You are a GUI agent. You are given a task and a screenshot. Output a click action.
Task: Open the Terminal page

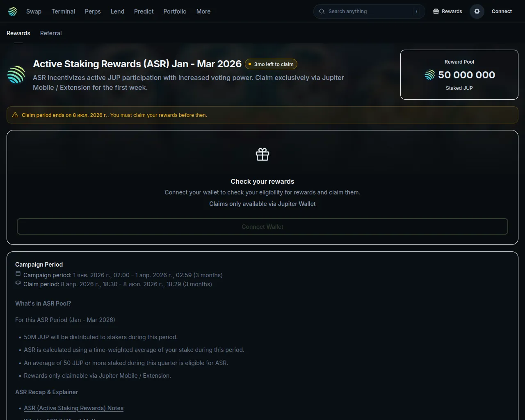click(63, 11)
